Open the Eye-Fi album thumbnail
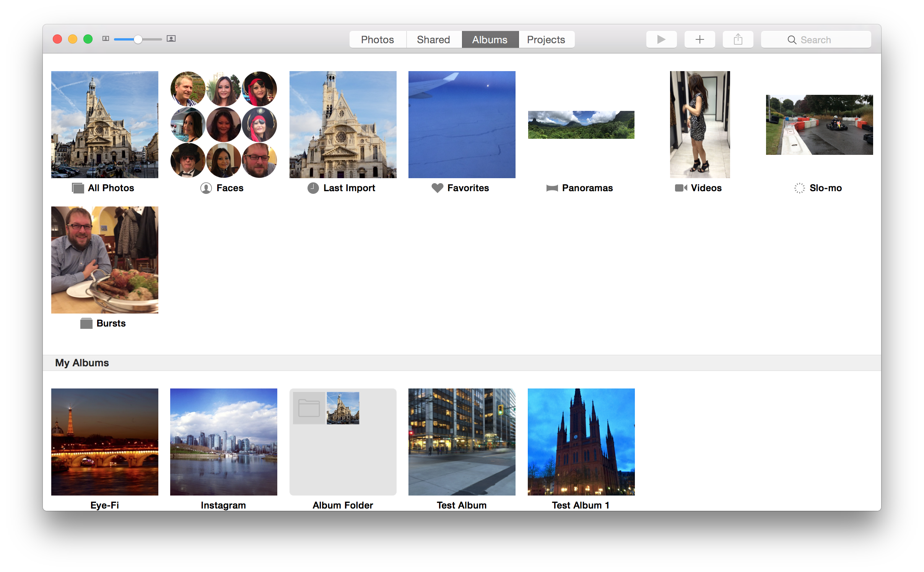The width and height of the screenshot is (924, 572). point(105,442)
